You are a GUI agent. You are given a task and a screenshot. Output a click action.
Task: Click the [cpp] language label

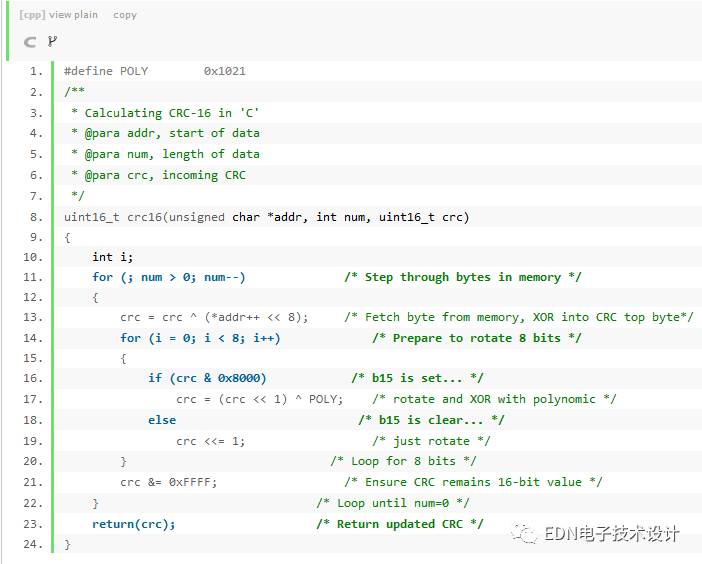(32, 15)
